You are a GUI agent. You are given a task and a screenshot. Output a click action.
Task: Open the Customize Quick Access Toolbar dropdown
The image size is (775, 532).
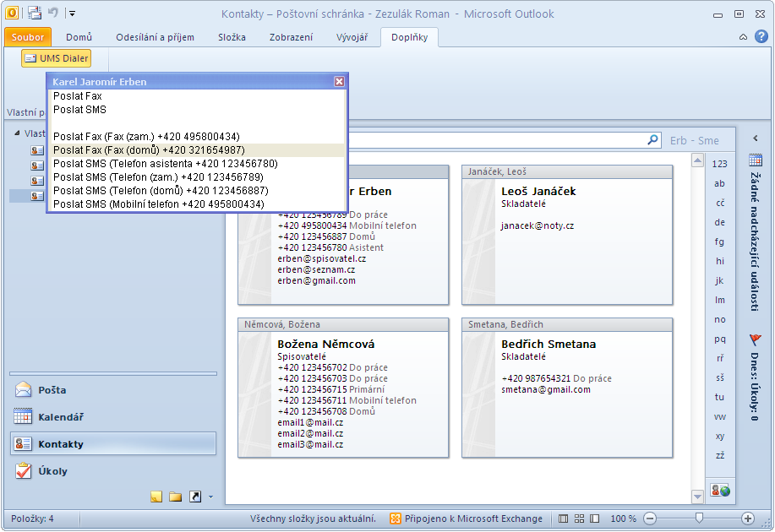(72, 14)
